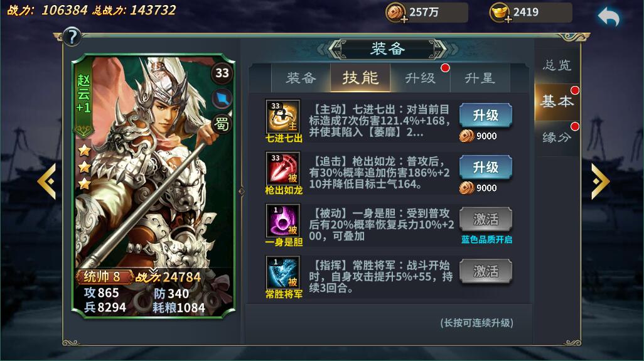The image size is (644, 361).
Task: Tap the blue spear troop-type icon
Action: (x=222, y=99)
